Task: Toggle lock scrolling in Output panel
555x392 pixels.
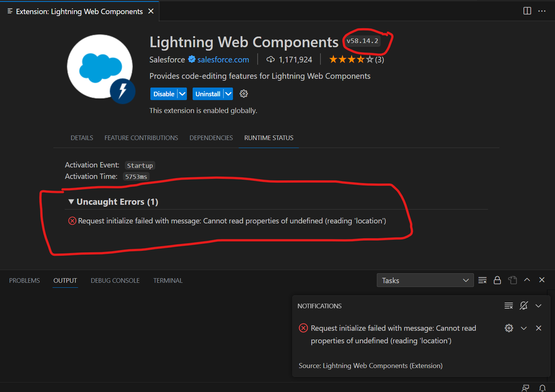Action: pos(497,280)
